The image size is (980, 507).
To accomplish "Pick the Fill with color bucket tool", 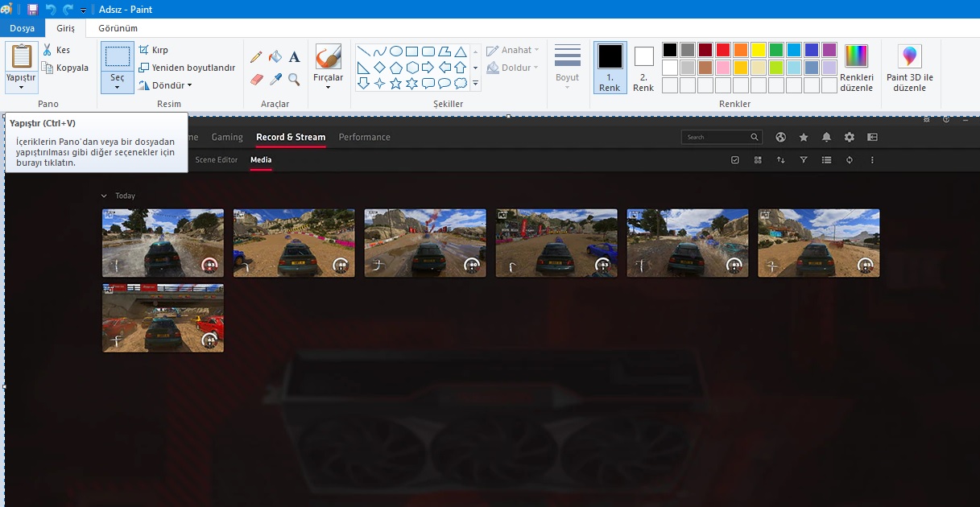I will point(275,56).
